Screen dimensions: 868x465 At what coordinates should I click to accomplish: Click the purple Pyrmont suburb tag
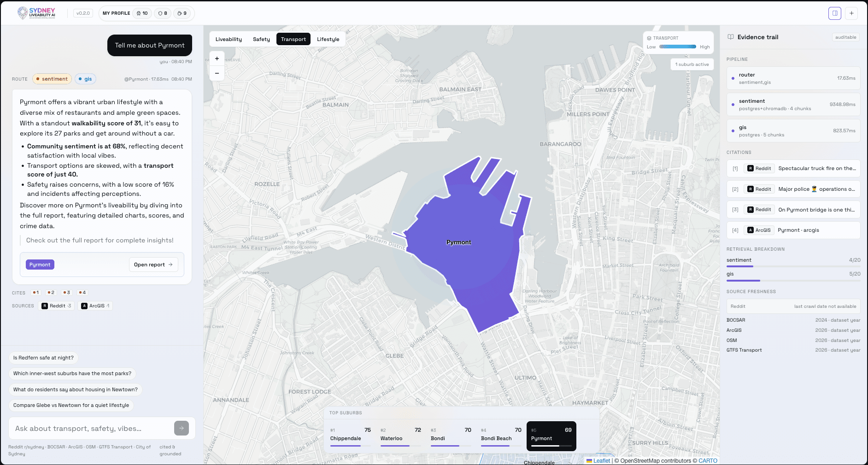click(40, 265)
